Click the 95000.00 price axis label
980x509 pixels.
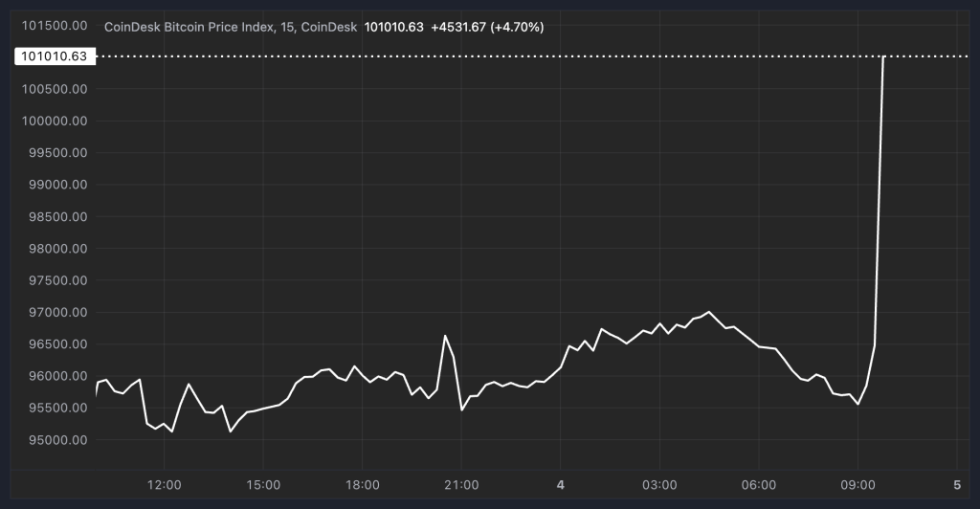55,440
